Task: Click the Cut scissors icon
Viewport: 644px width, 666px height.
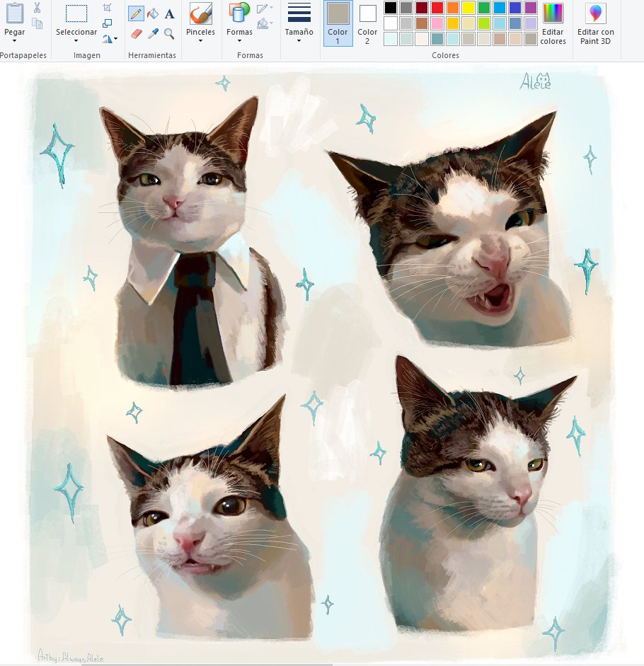Action: pyautogui.click(x=37, y=7)
